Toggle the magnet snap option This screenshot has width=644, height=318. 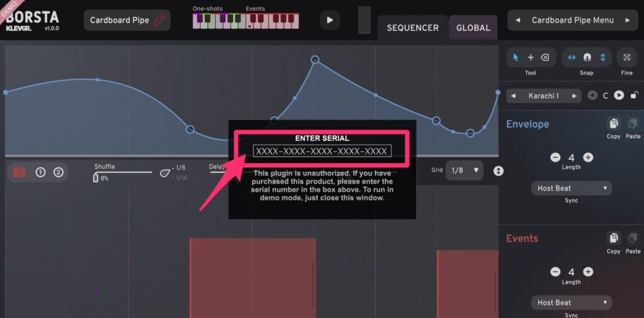coord(587,57)
